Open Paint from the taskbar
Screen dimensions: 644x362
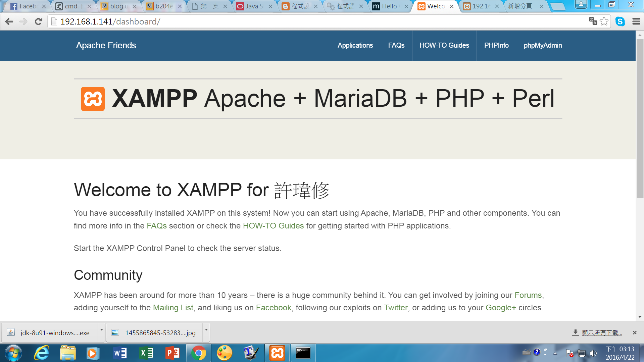coord(225,353)
